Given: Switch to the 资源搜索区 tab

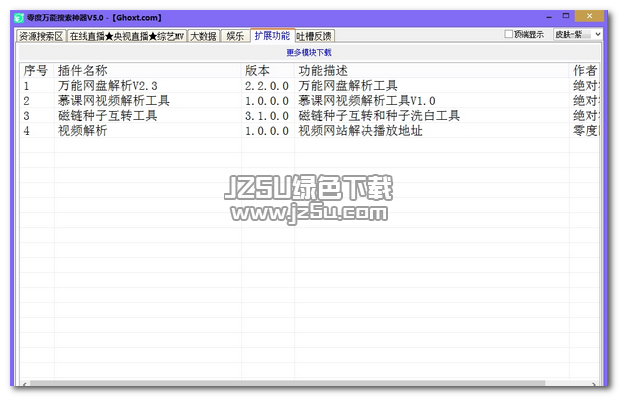Looking at the screenshot, I should (x=41, y=36).
